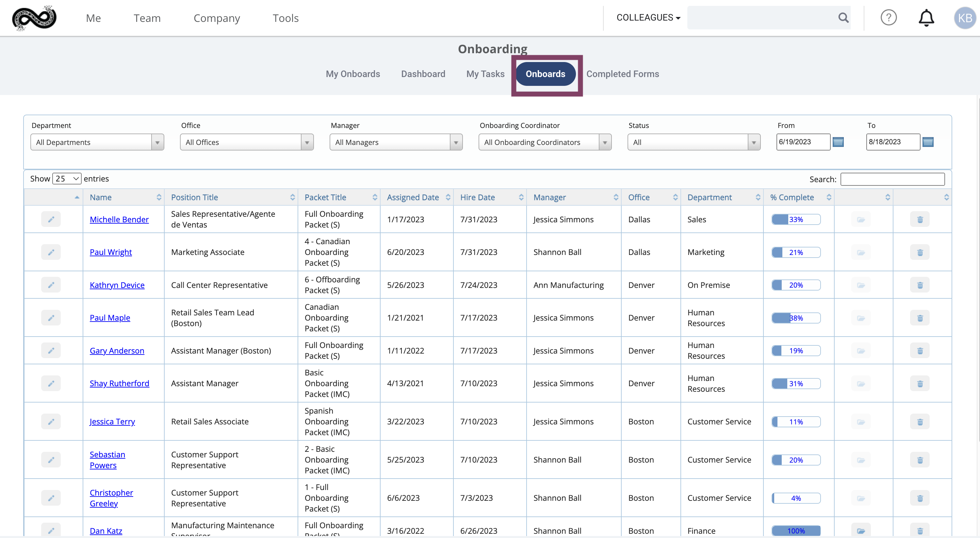980x538 pixels.
Task: Open the To date calendar picker
Action: (x=928, y=142)
